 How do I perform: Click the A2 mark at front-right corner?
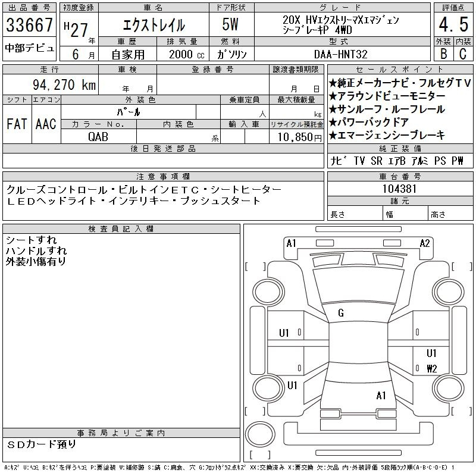tap(425, 243)
